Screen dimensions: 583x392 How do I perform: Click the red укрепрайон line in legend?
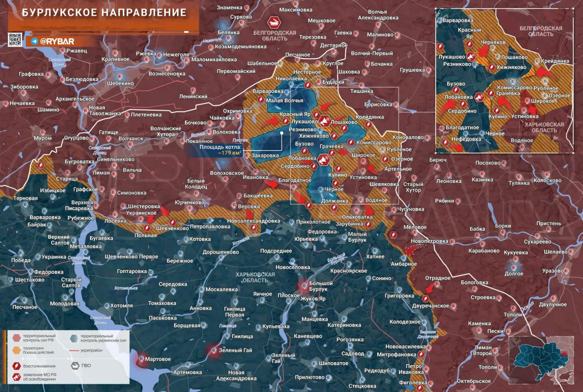pyautogui.click(x=74, y=350)
